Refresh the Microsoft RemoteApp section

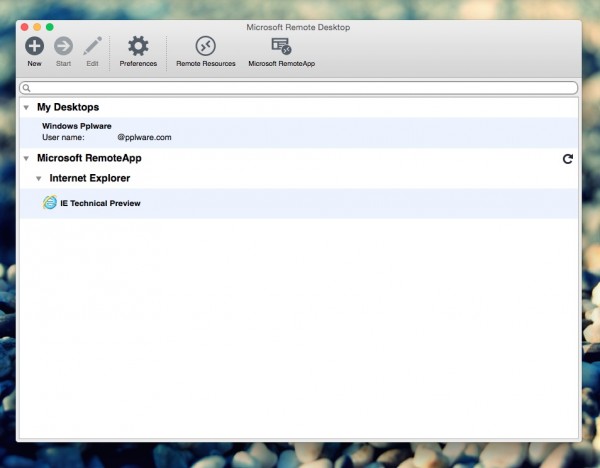[568, 159]
